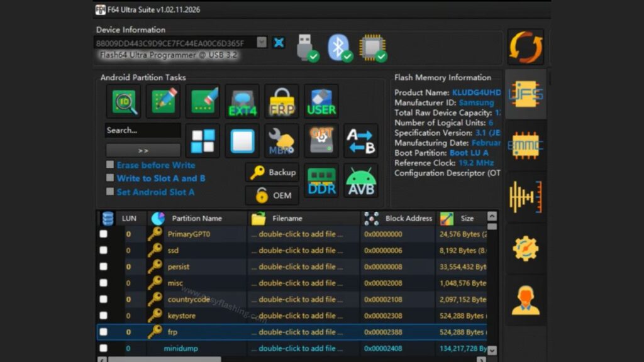The width and height of the screenshot is (644, 362).
Task: Click the A to B slot swap icon
Action: (x=360, y=141)
